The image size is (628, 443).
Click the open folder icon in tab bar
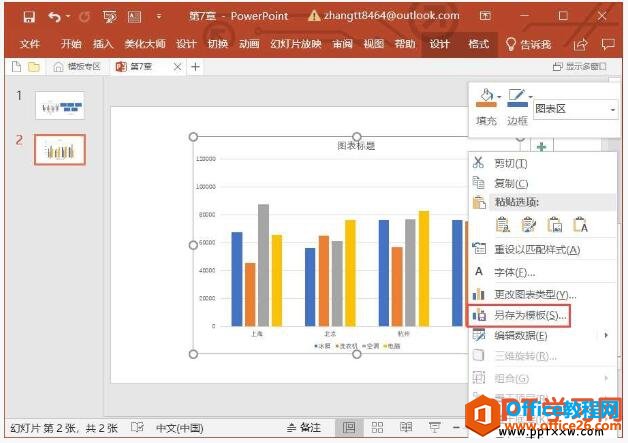(x=34, y=66)
